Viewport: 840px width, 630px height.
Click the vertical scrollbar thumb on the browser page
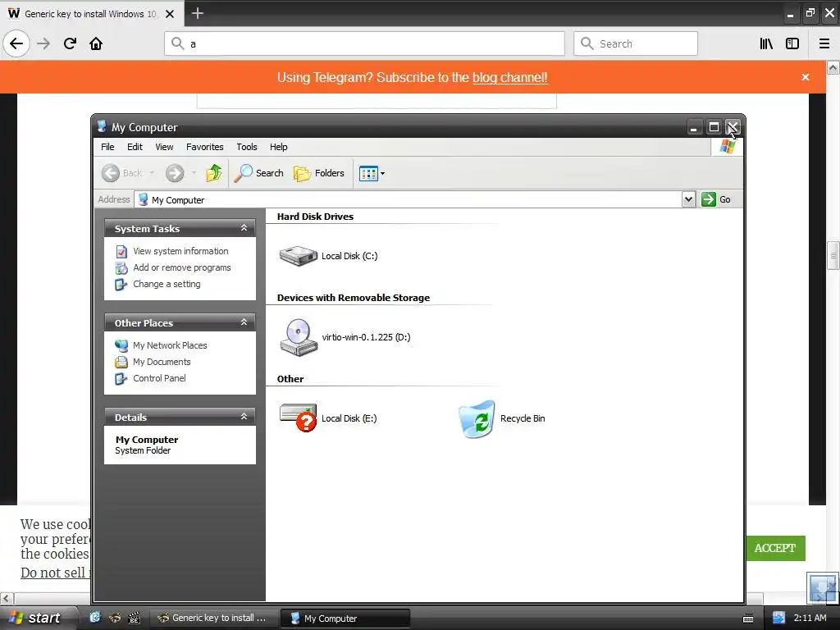[x=833, y=256]
